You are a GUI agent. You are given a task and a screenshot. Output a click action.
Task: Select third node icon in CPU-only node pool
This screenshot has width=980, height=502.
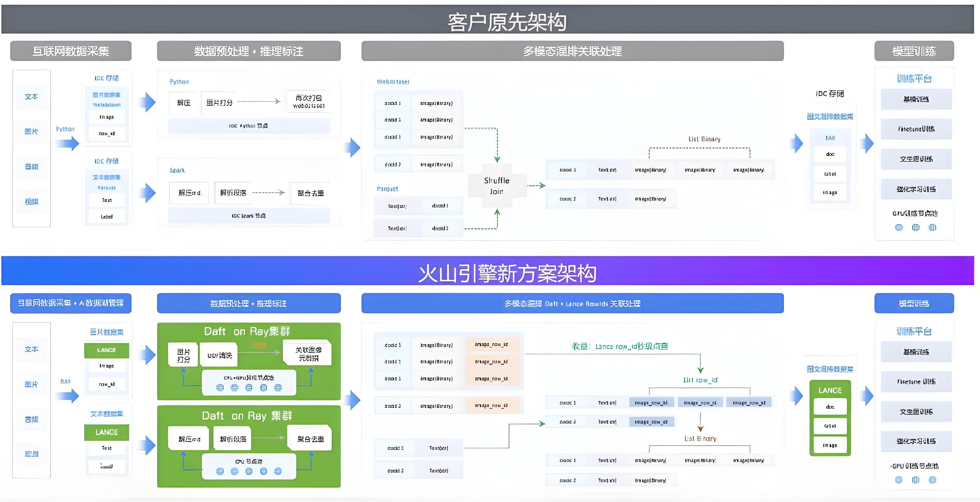coord(249,471)
